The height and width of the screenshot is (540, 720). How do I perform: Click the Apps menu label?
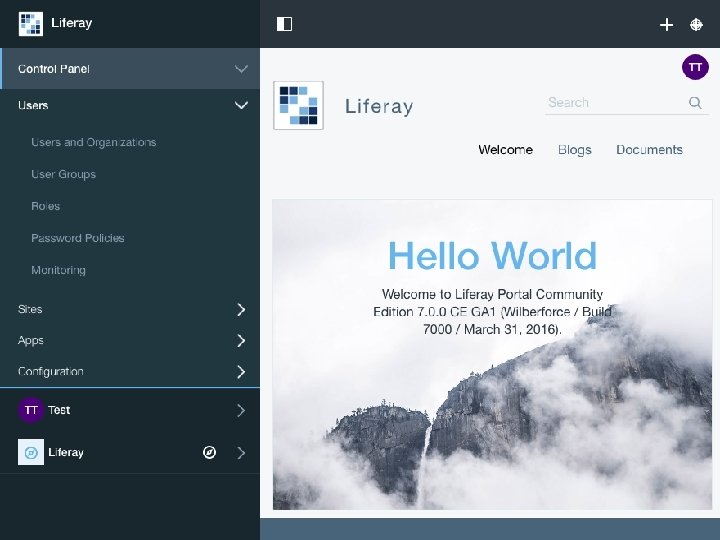(31, 341)
